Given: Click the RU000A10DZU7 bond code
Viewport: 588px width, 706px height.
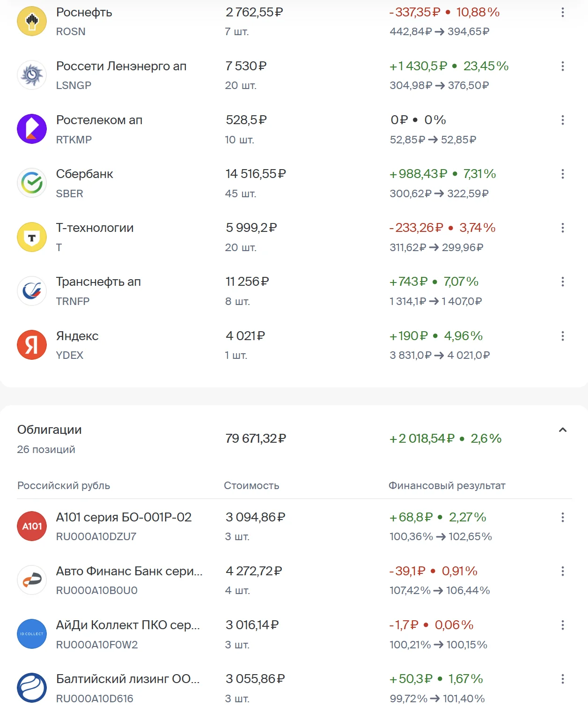Looking at the screenshot, I should [96, 536].
